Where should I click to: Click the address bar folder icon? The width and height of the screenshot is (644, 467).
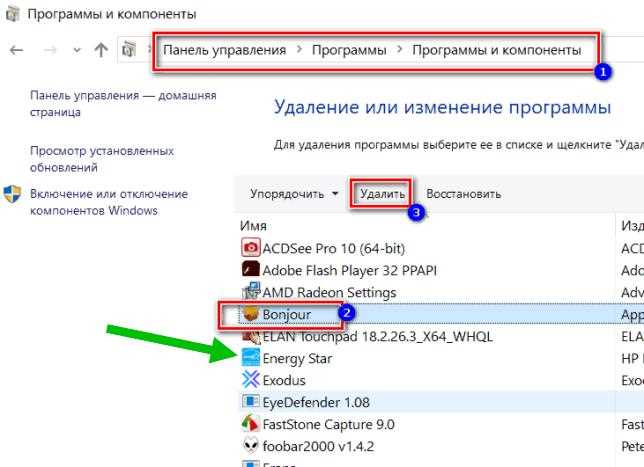[x=129, y=49]
